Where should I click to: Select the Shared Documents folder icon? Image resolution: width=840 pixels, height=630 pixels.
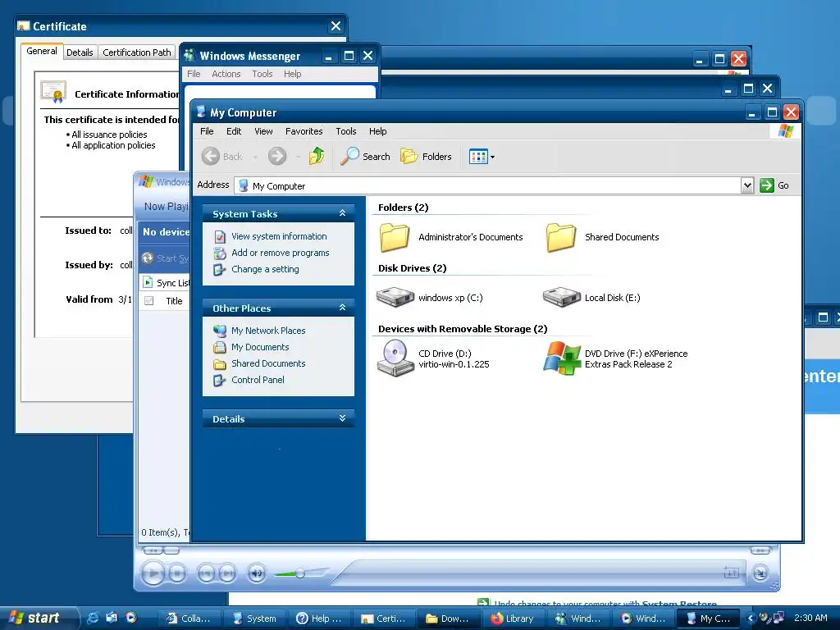click(x=561, y=237)
